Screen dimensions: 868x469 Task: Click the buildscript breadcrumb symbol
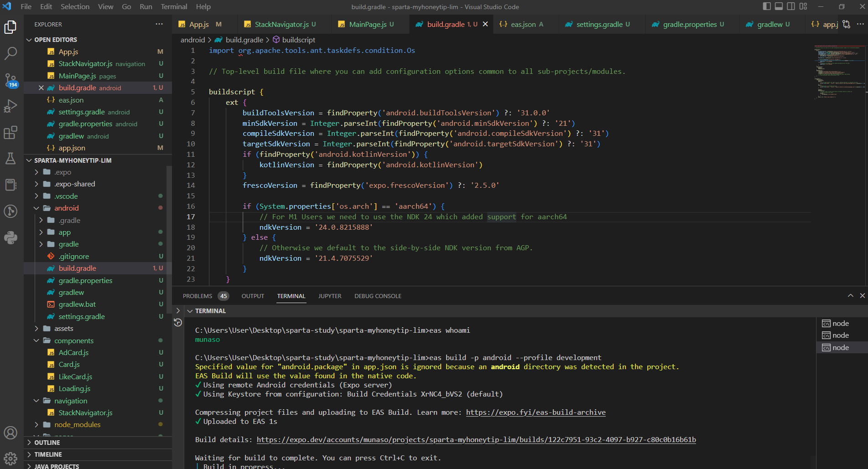pos(298,40)
